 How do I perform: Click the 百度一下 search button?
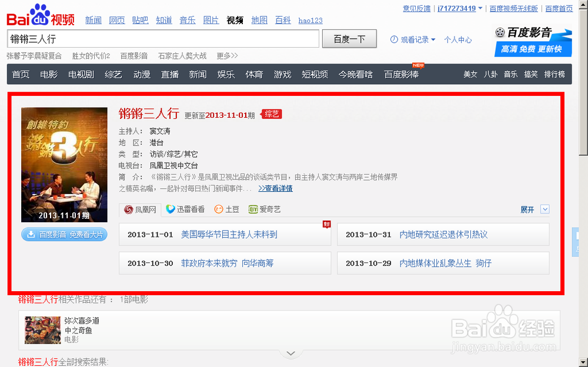349,38
